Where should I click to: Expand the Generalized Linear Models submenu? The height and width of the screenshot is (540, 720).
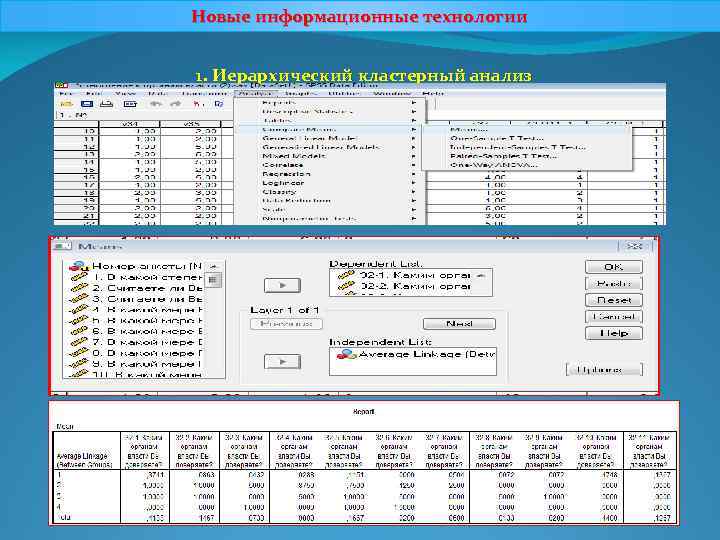[x=330, y=147]
